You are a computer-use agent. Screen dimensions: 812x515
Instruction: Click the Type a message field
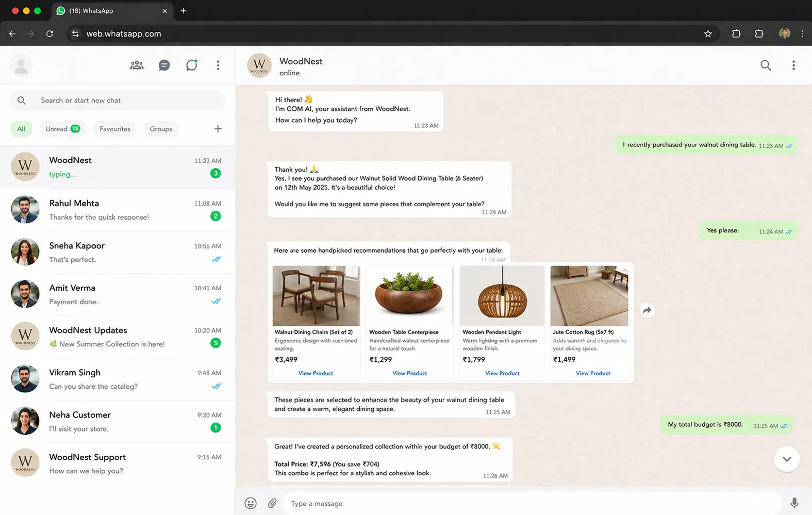[x=532, y=503]
